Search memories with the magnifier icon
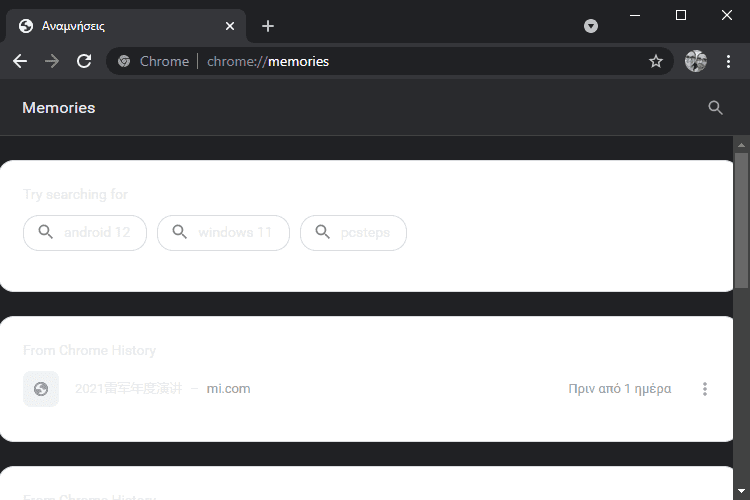The image size is (750, 500). click(715, 108)
